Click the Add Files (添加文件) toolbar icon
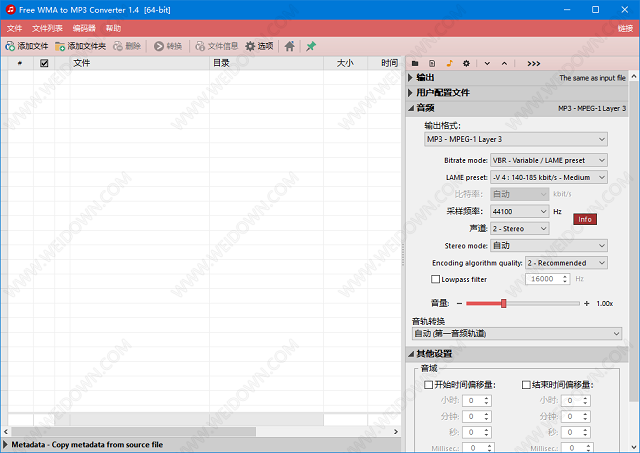This screenshot has width=640, height=453. 10,46
